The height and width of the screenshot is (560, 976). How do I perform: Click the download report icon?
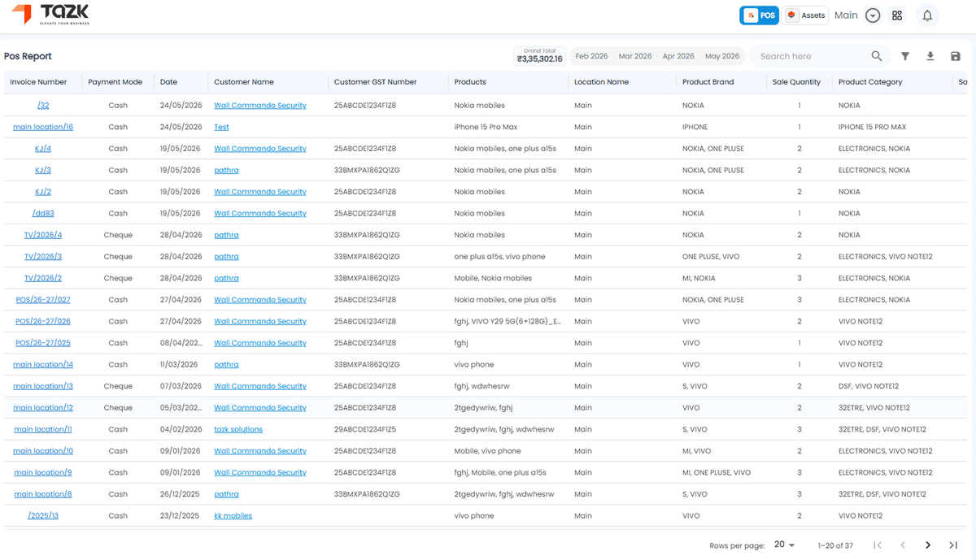[x=930, y=56]
